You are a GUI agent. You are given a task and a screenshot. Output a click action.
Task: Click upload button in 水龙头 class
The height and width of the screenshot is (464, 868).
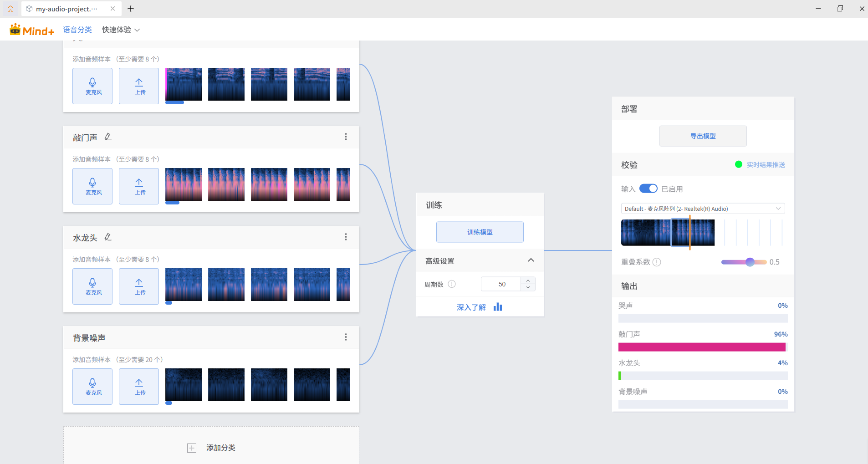[139, 286]
